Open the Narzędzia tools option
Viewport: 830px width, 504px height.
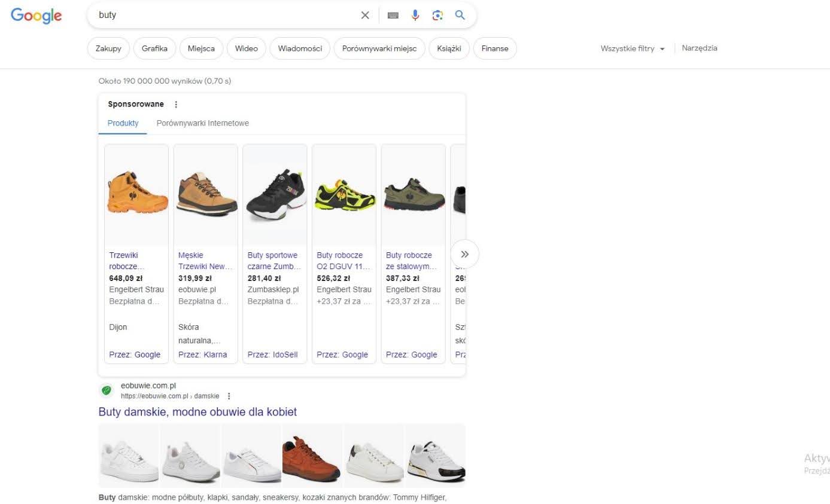(x=700, y=48)
